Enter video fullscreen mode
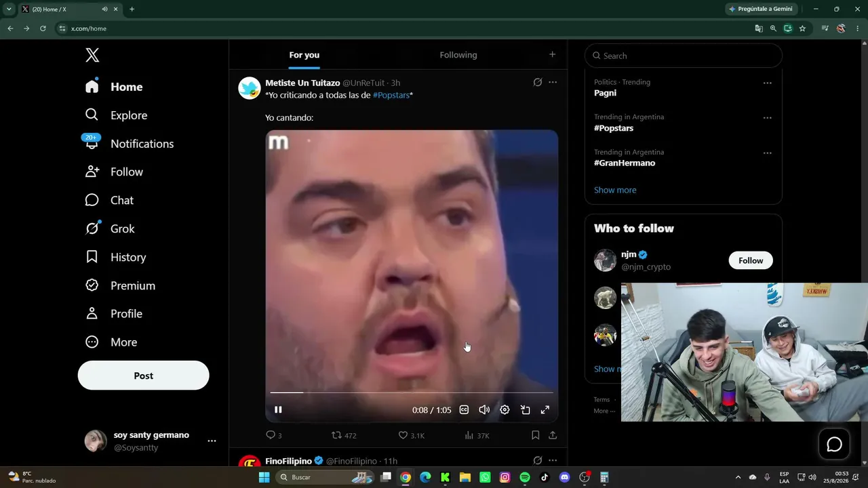This screenshot has height=488, width=868. coord(545,409)
